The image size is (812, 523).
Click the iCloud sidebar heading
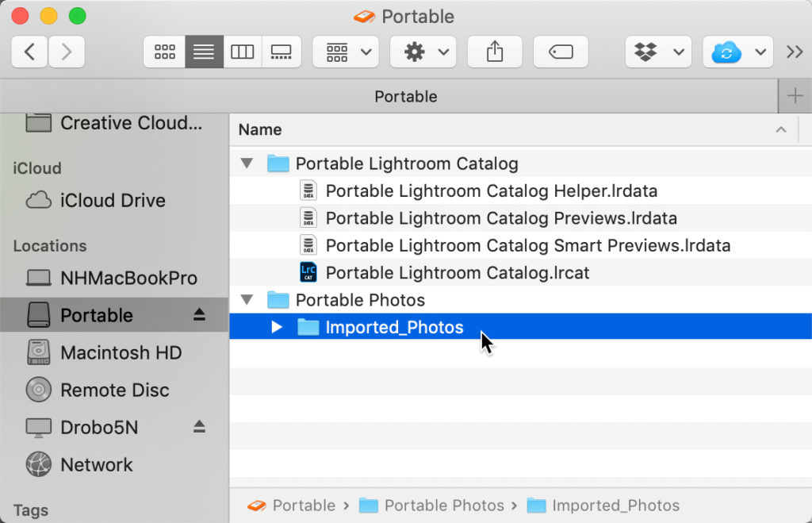coord(36,168)
